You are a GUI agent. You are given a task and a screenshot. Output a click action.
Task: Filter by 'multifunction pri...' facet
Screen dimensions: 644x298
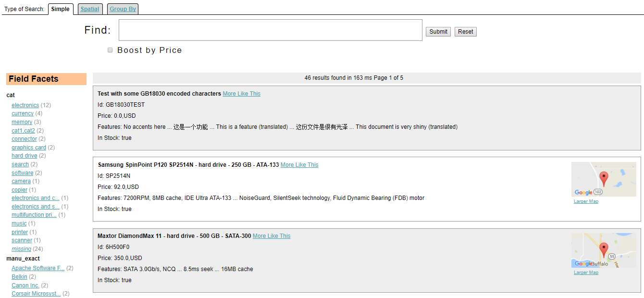[x=34, y=215]
